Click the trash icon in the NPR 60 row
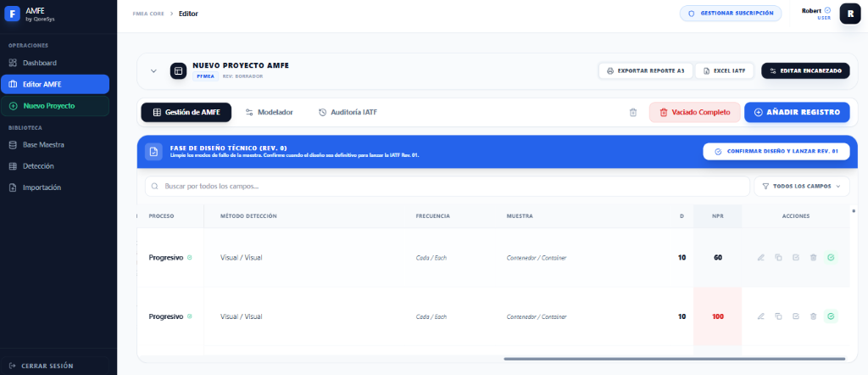Screen dimensions: 868x375 click(813, 257)
